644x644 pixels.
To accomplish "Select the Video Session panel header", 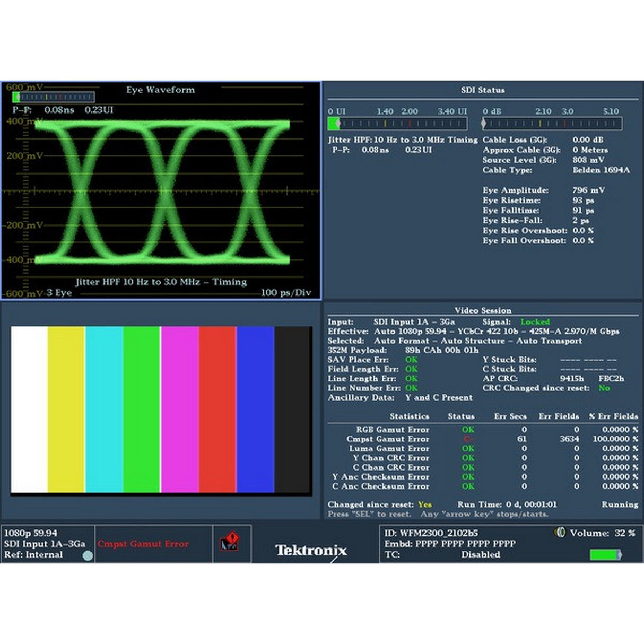I will coord(483,310).
